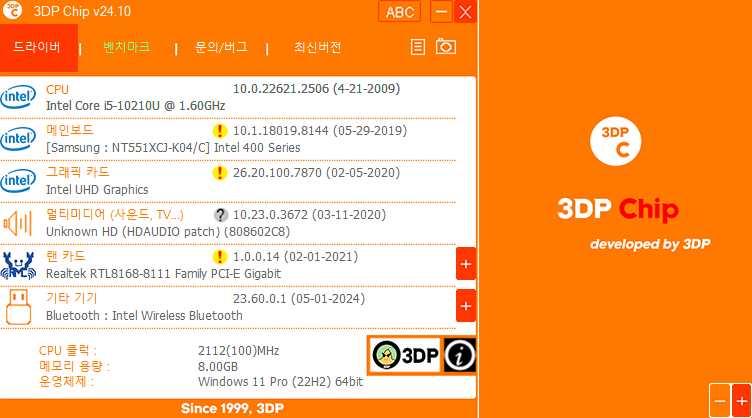
Task: Click the 2112(100)MHz clock value
Action: (238, 351)
